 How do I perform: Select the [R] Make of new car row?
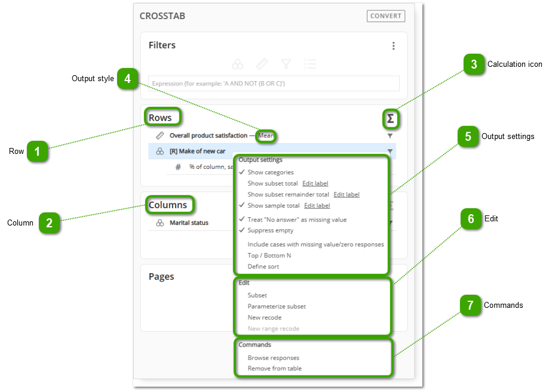tap(272, 151)
